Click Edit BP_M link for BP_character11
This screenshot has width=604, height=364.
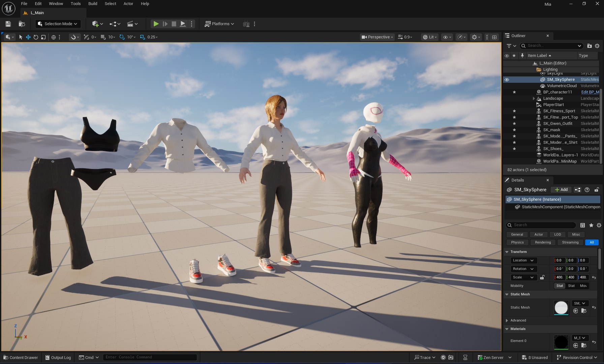coord(590,92)
